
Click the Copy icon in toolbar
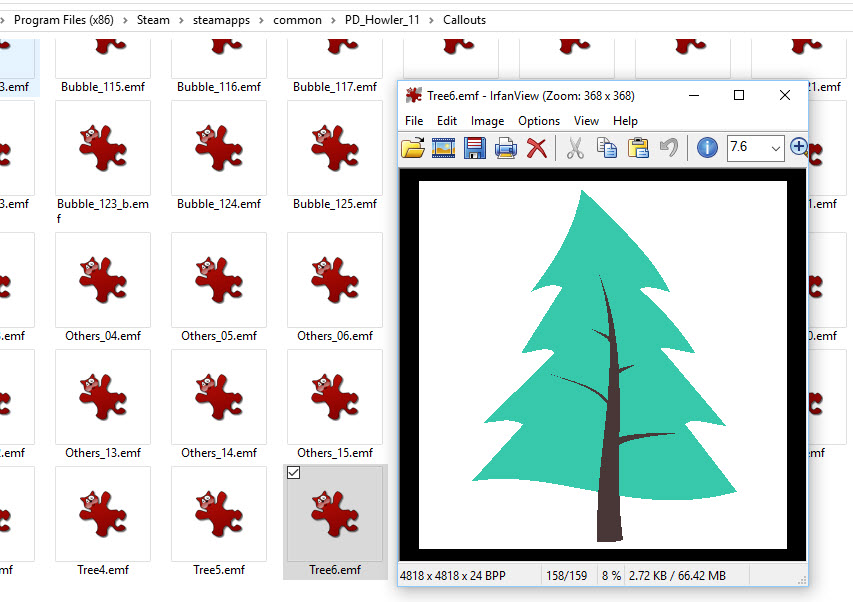coord(606,148)
